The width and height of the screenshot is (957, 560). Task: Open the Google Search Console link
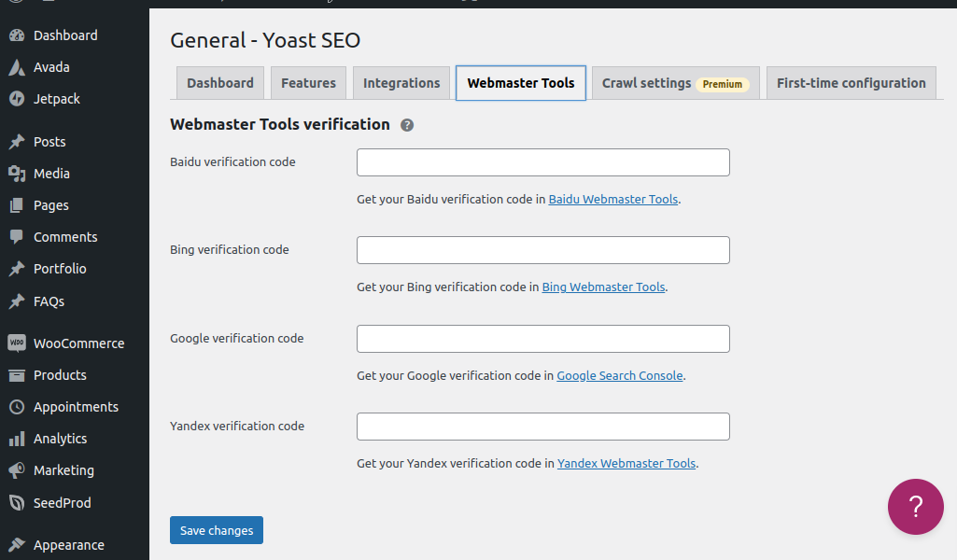point(620,376)
